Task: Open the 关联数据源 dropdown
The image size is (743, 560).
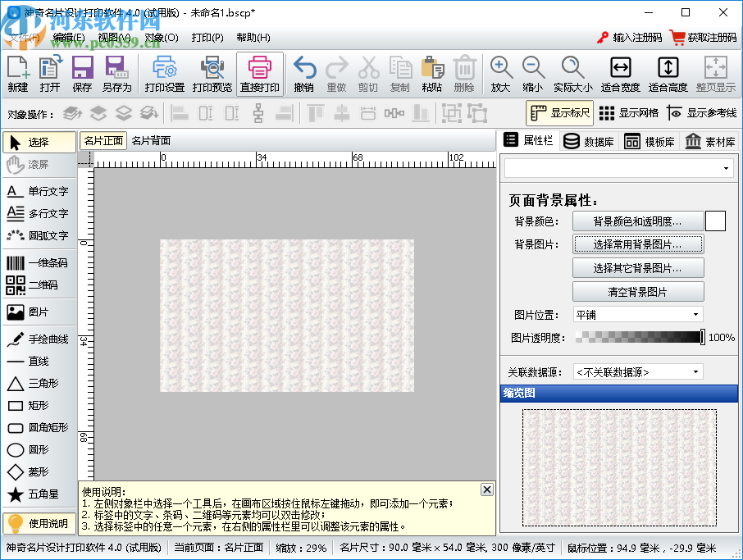Action: (638, 372)
